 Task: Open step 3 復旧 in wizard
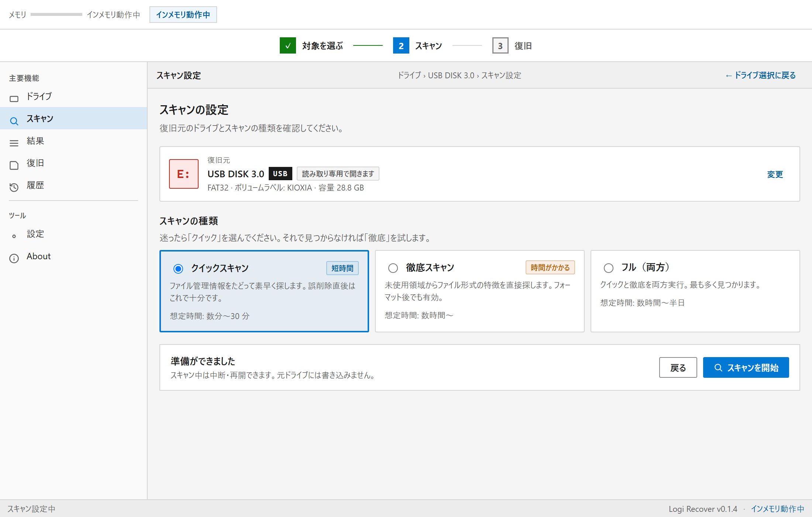tap(500, 45)
